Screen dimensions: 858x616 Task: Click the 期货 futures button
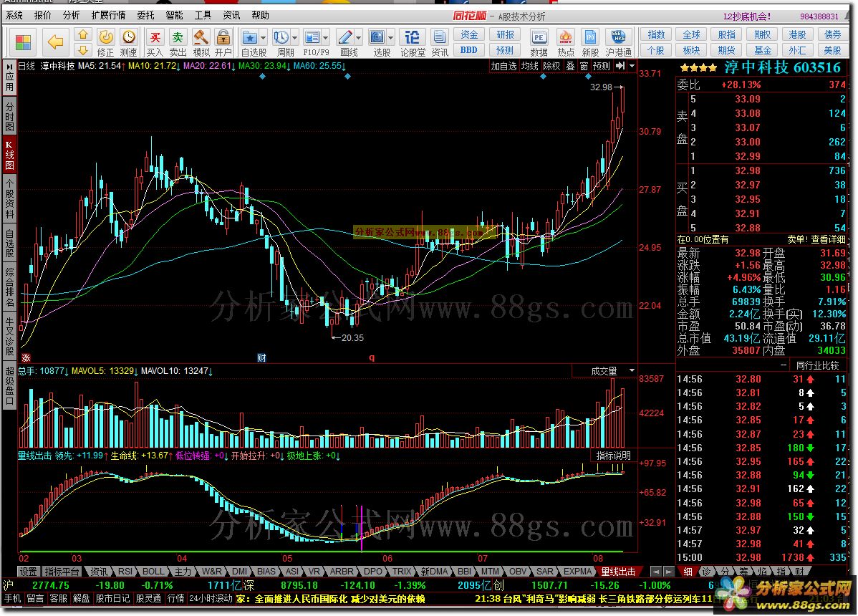(x=727, y=50)
